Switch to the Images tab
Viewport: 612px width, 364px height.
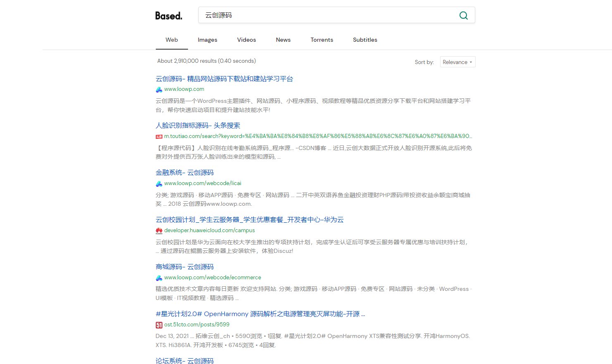(x=207, y=40)
